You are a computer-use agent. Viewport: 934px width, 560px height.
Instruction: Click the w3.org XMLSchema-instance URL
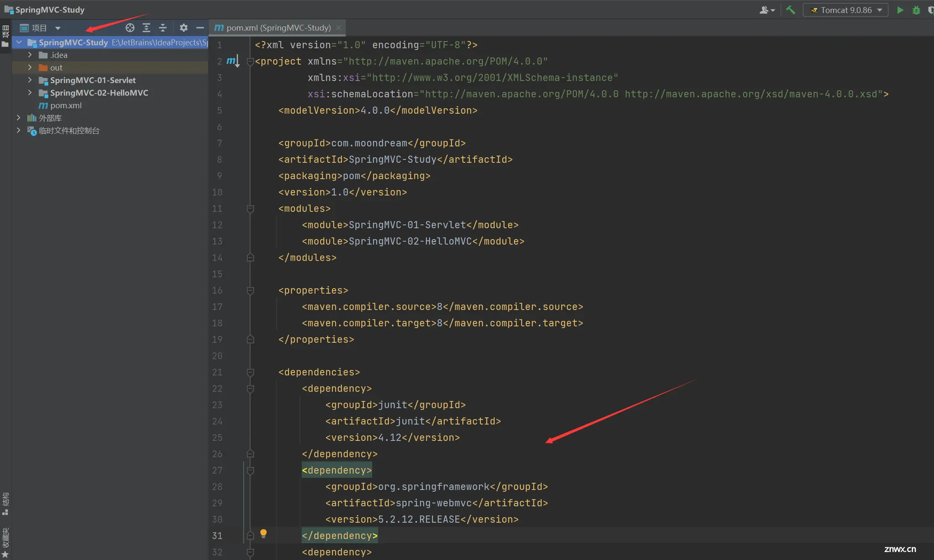point(492,78)
